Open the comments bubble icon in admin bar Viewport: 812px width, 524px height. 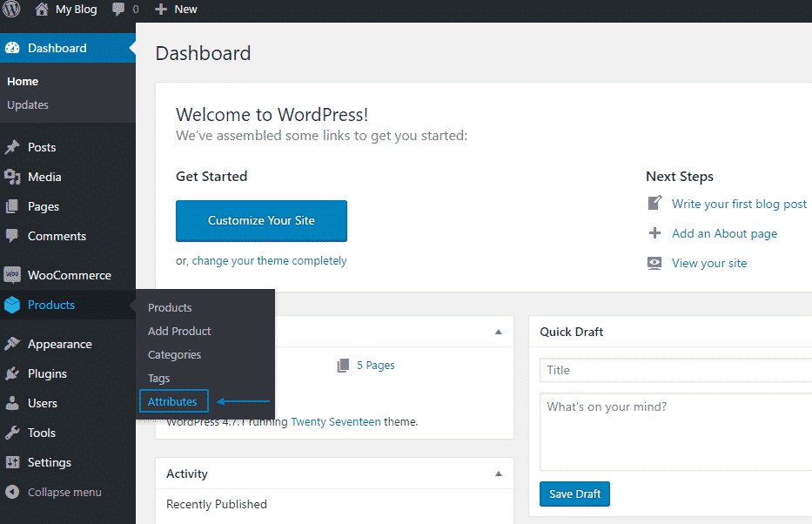pos(118,10)
